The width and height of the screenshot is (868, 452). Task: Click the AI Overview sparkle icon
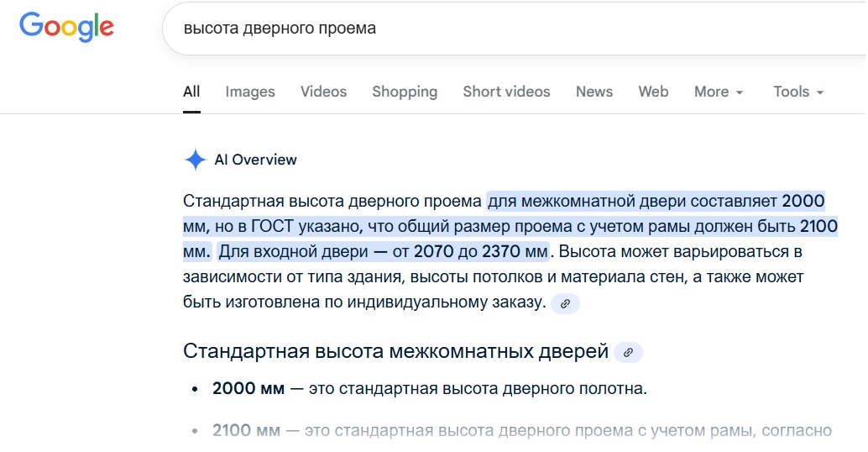click(x=195, y=160)
